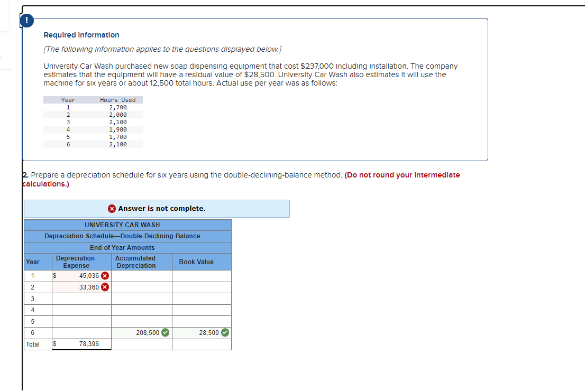Select Year 2 accumulated depreciation cell
This screenshot has width=585, height=392.
pyautogui.click(x=142, y=287)
